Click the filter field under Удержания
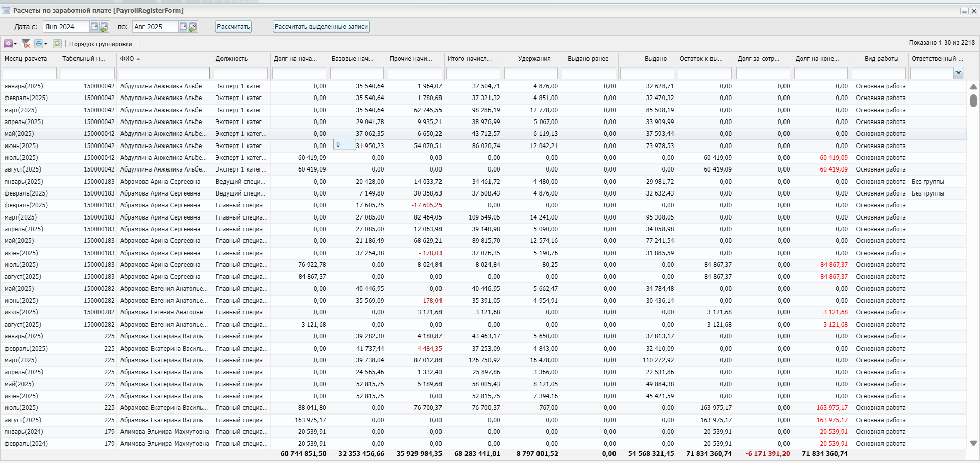Screen dimensions: 980x463 coord(531,74)
